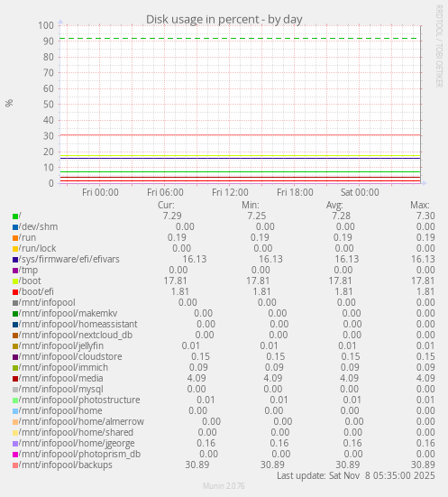This screenshot has width=448, height=497.
Task: Click the green color swatch for /
Action: click(15, 216)
